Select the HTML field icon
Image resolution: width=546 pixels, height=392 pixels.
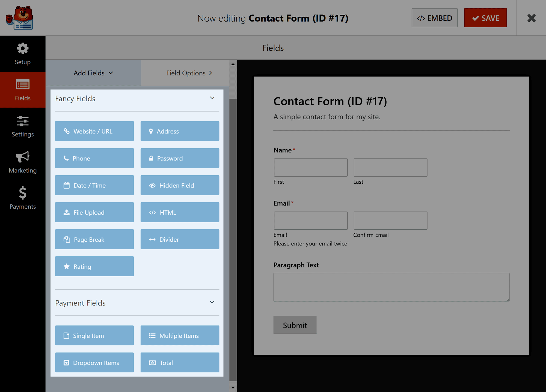point(152,212)
